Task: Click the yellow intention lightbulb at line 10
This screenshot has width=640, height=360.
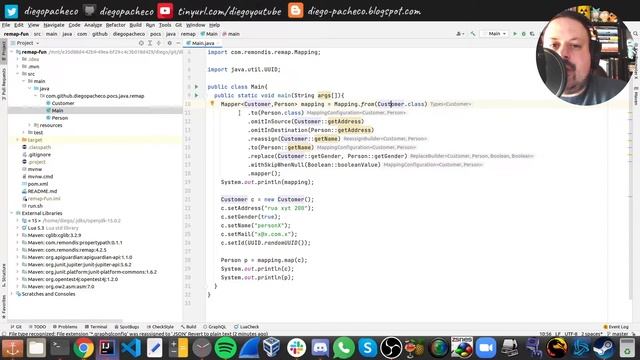Action: point(212,104)
